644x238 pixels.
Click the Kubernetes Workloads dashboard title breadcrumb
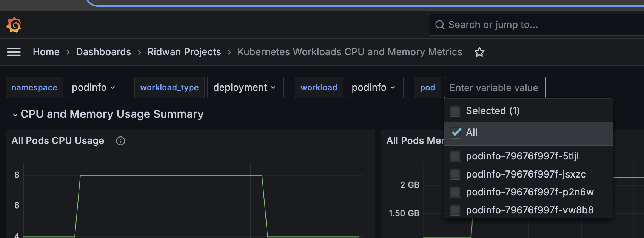(x=350, y=52)
